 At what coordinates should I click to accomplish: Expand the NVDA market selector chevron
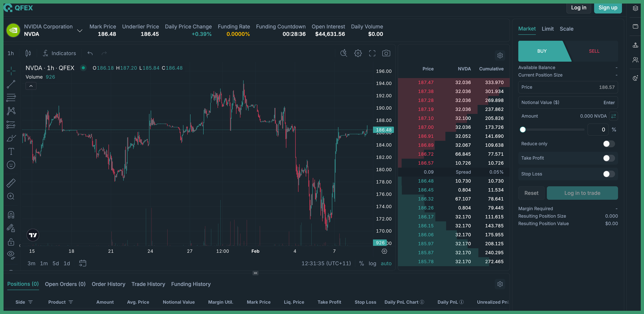80,31
